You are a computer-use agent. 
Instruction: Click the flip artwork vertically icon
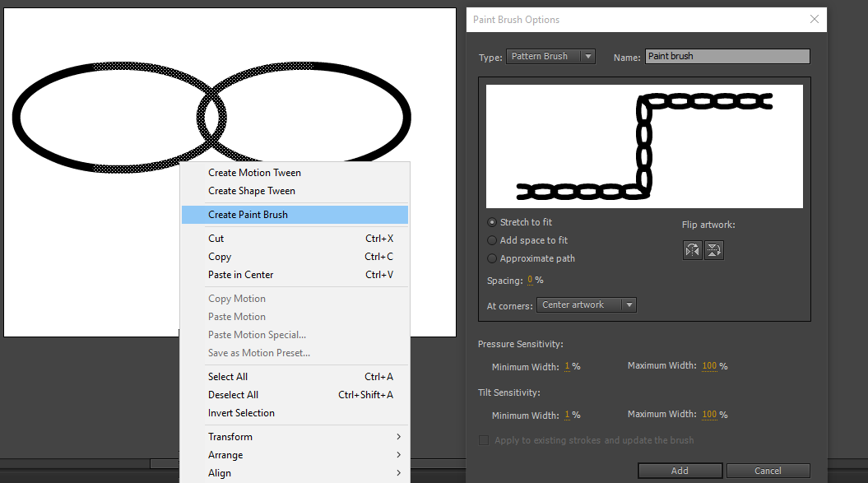coord(713,249)
